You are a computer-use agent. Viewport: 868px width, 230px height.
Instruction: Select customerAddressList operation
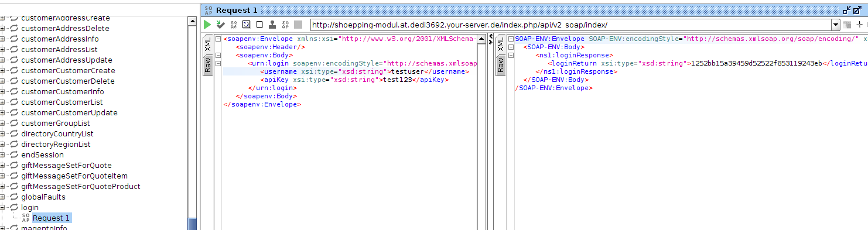[x=59, y=50]
